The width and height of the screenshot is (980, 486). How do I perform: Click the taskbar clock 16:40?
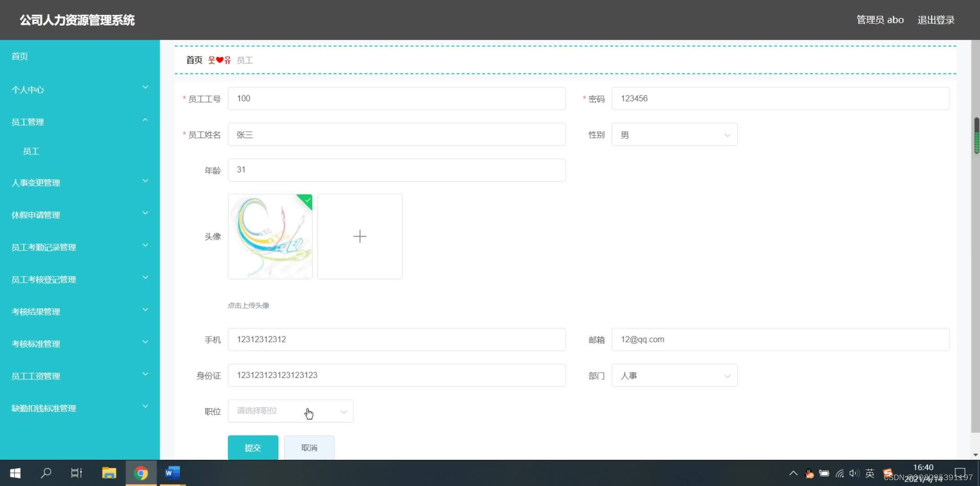pyautogui.click(x=923, y=468)
